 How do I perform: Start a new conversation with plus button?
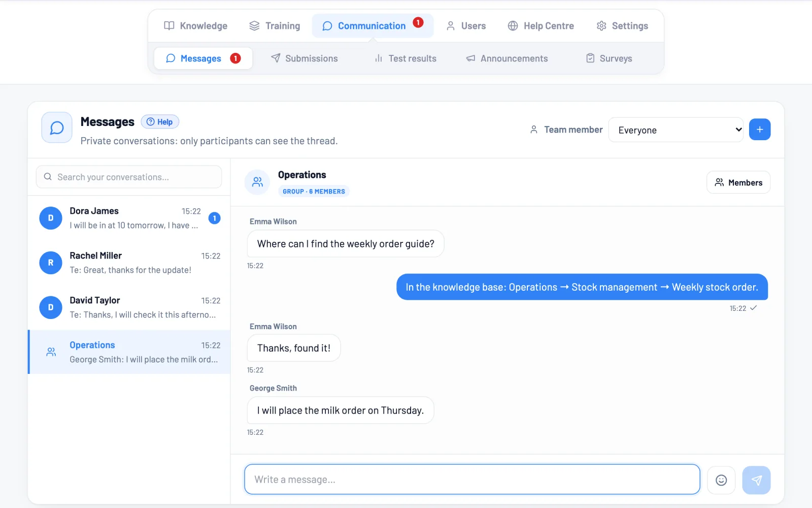760,130
